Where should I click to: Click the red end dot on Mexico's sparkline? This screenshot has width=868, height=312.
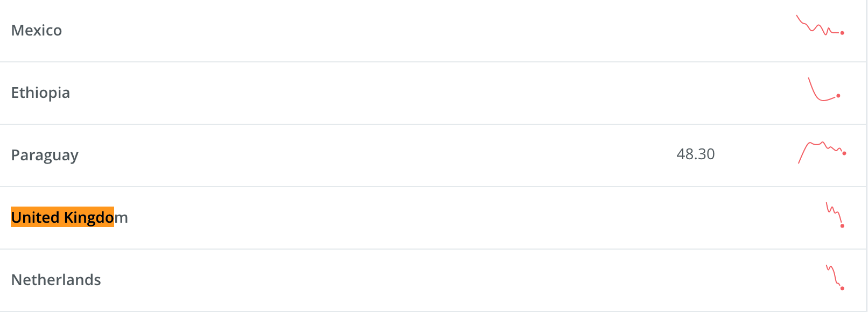(842, 33)
